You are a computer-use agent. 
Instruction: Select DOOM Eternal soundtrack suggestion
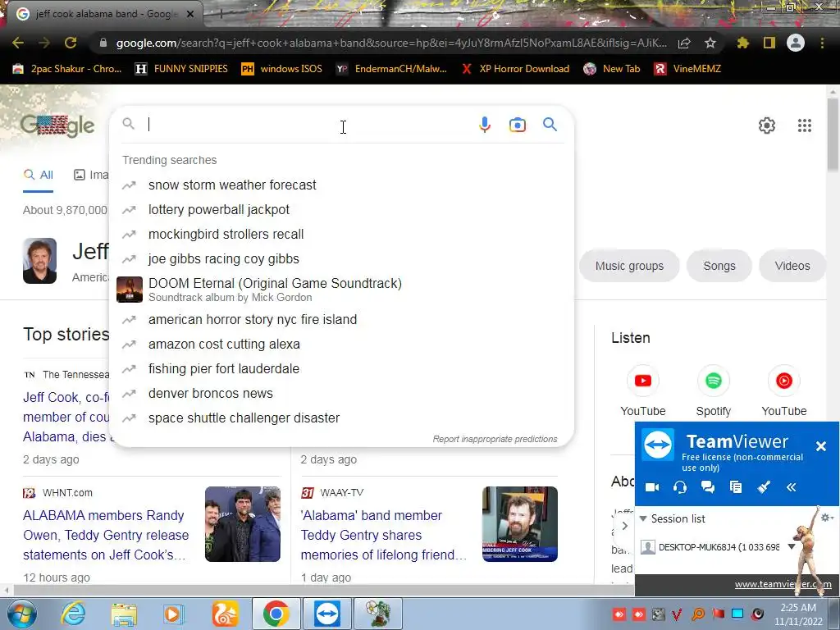tap(341, 290)
